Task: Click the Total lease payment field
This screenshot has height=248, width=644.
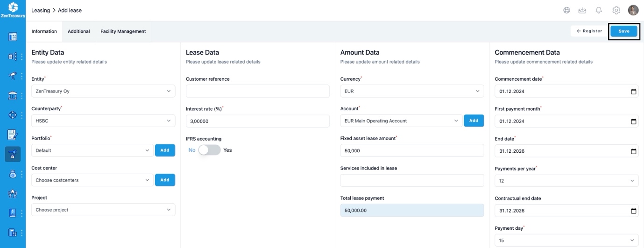Action: (x=412, y=210)
